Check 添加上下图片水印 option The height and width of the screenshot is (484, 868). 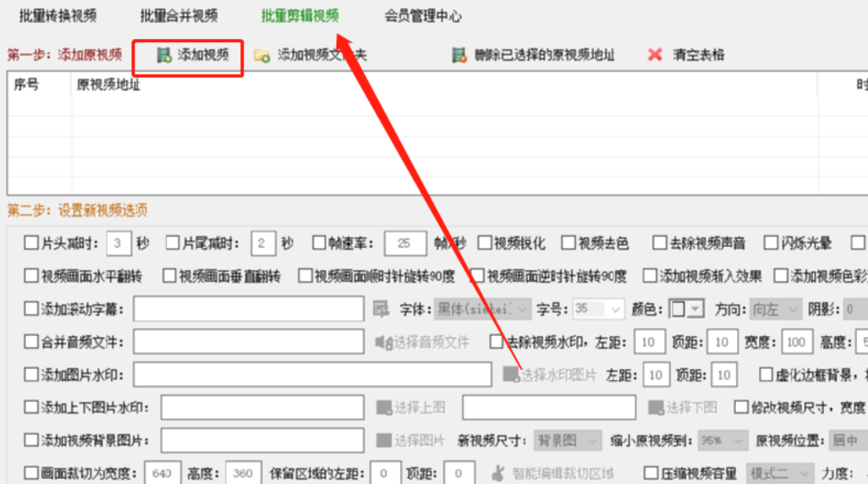point(31,408)
